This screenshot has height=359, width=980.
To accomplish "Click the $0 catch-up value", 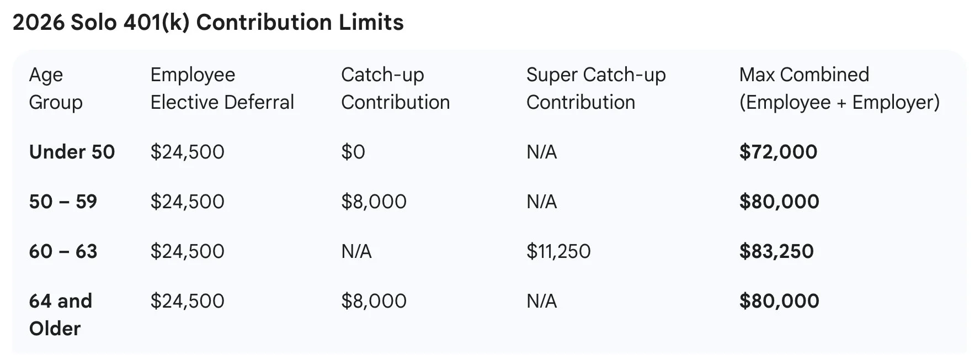I will pyautogui.click(x=353, y=152).
